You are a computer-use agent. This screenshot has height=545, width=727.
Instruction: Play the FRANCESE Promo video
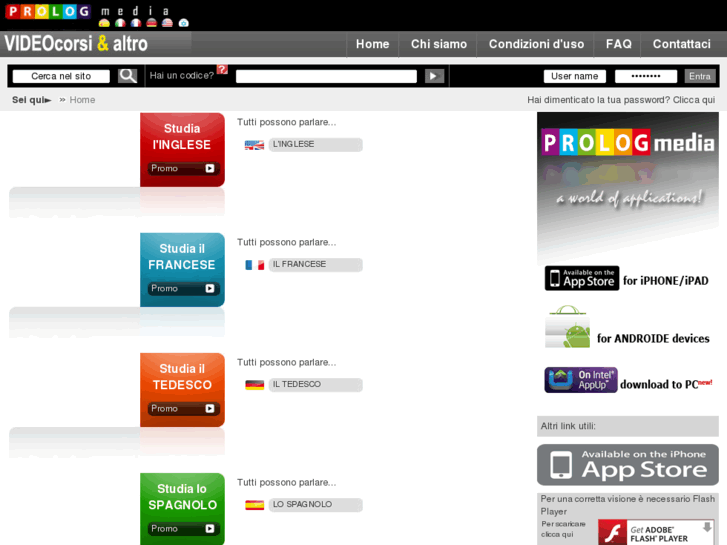click(x=183, y=289)
